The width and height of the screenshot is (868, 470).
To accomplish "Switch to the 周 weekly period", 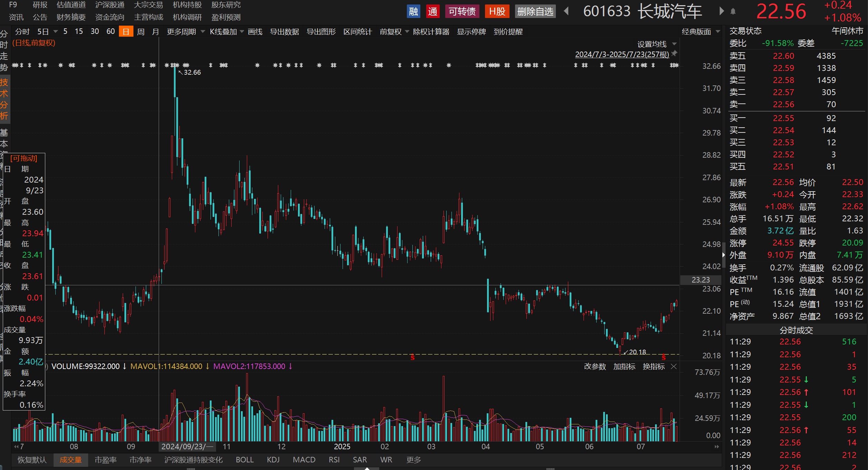I will point(141,31).
